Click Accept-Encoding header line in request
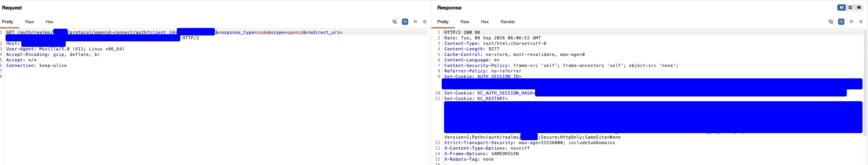Screen dimensions: 868x165 (x=53, y=54)
